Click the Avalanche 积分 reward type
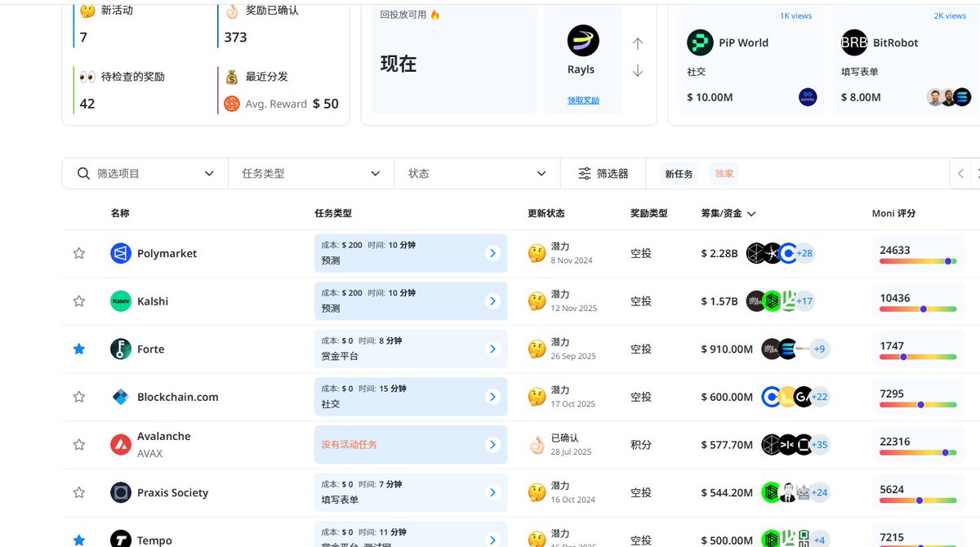This screenshot has height=547, width=980. pyautogui.click(x=641, y=445)
